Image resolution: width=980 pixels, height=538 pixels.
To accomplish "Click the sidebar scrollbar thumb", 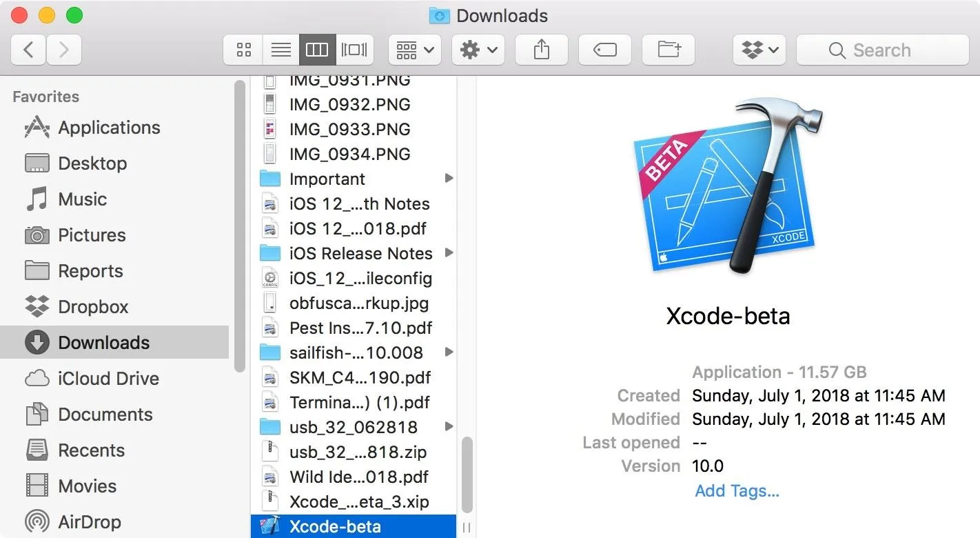I will pos(239,226).
